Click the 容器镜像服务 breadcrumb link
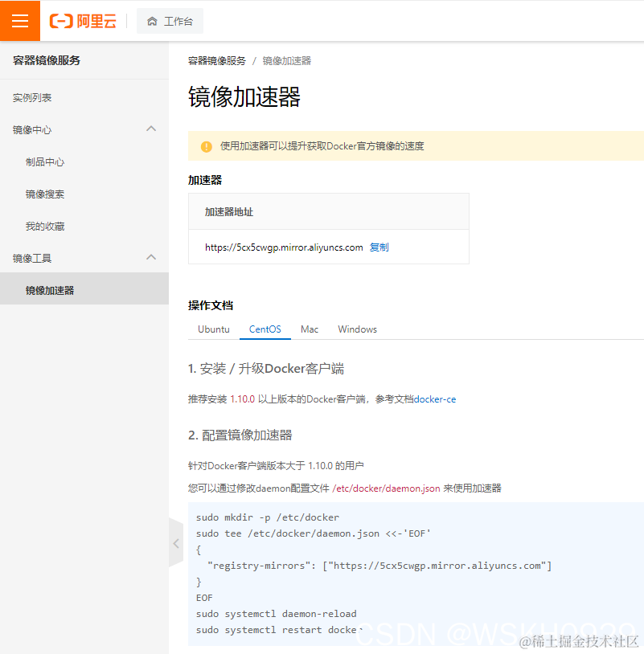Viewport: 644px width, 654px height. point(216,61)
